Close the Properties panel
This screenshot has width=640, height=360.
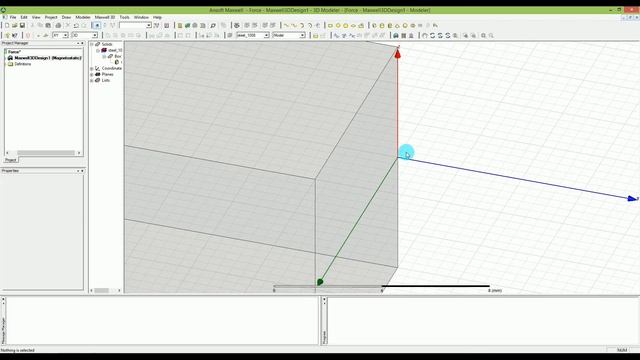(82, 171)
